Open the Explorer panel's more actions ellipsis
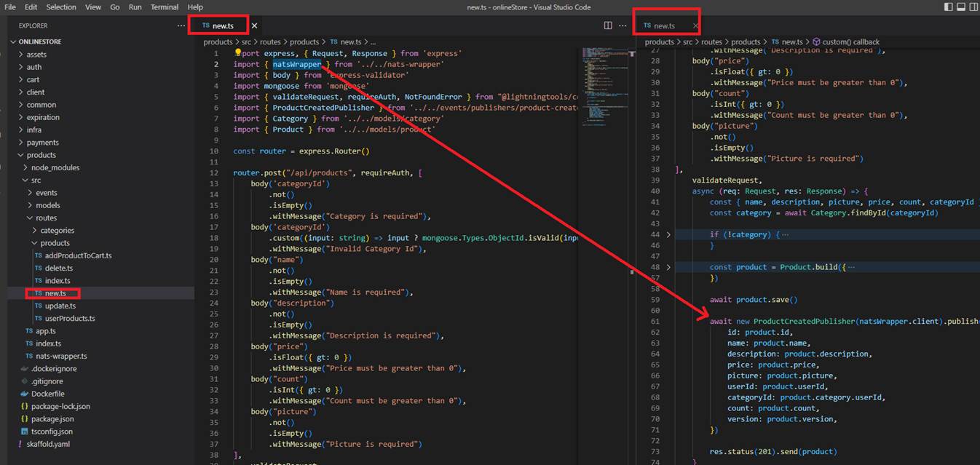980x465 pixels. click(181, 25)
